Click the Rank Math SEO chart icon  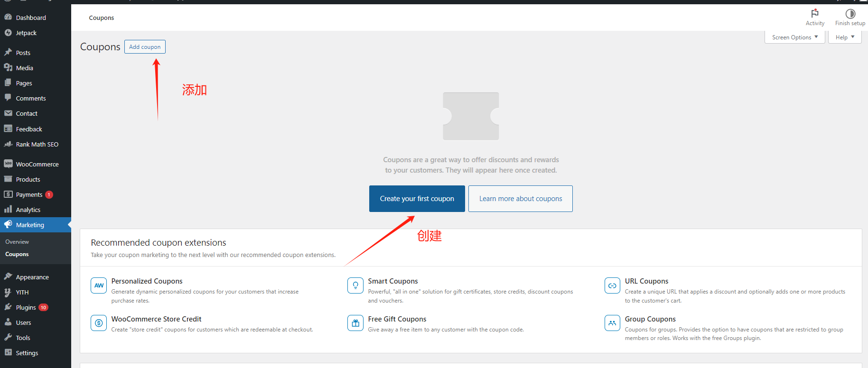[x=8, y=144]
